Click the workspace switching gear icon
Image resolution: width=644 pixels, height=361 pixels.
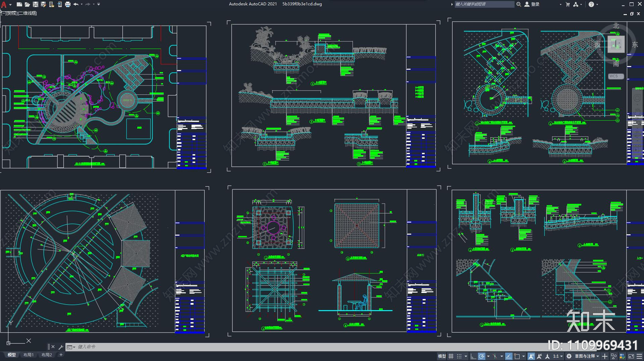click(569, 356)
